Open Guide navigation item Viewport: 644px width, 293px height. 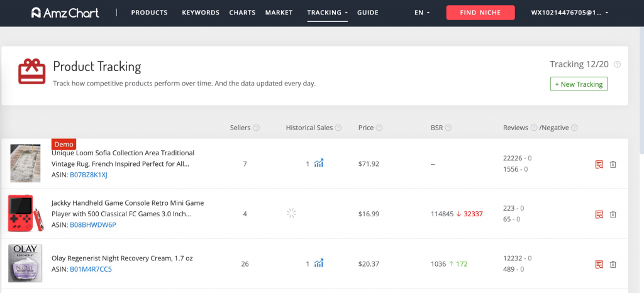tap(367, 13)
